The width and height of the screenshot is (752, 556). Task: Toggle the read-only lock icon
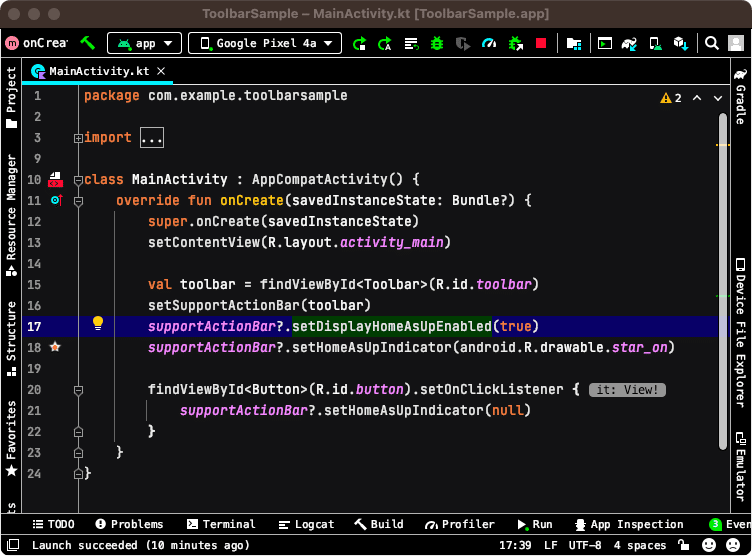[x=683, y=544]
